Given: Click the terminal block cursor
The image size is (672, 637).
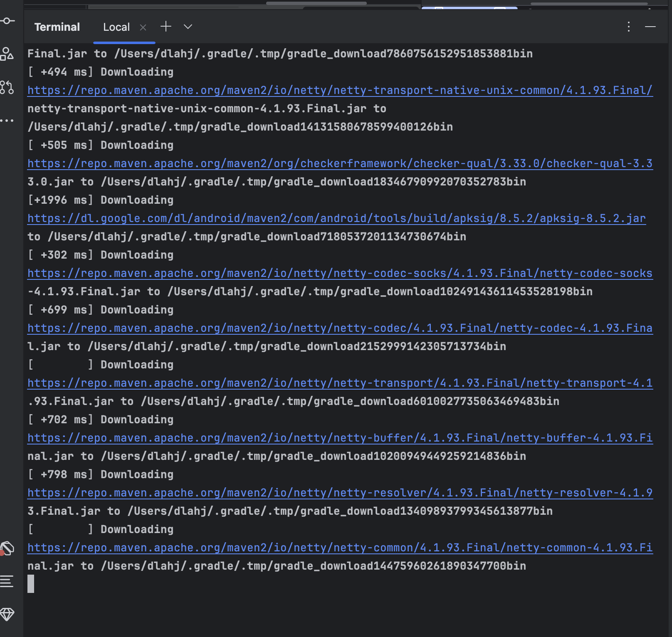Looking at the screenshot, I should (31, 584).
